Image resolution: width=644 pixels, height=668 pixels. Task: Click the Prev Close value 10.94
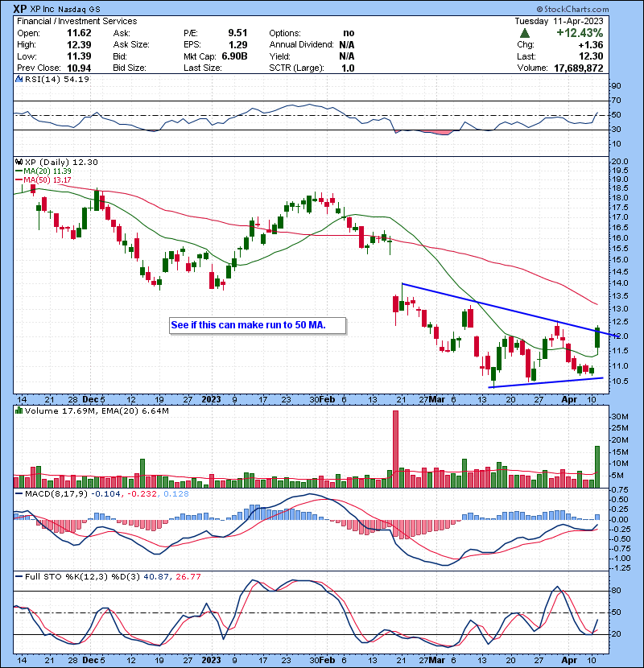click(x=79, y=68)
